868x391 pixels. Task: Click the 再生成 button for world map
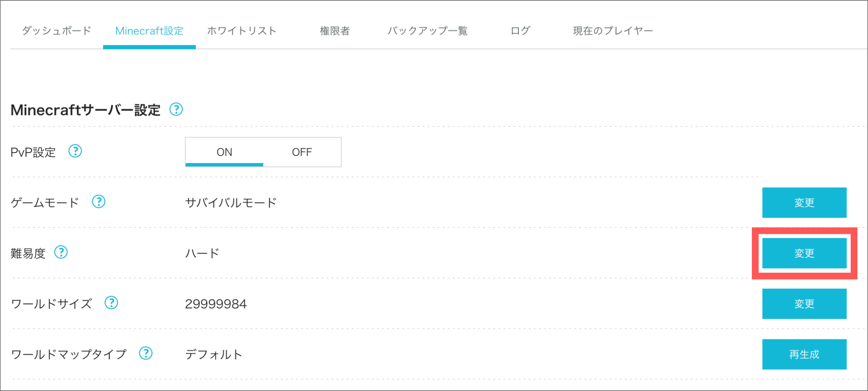pyautogui.click(x=804, y=354)
